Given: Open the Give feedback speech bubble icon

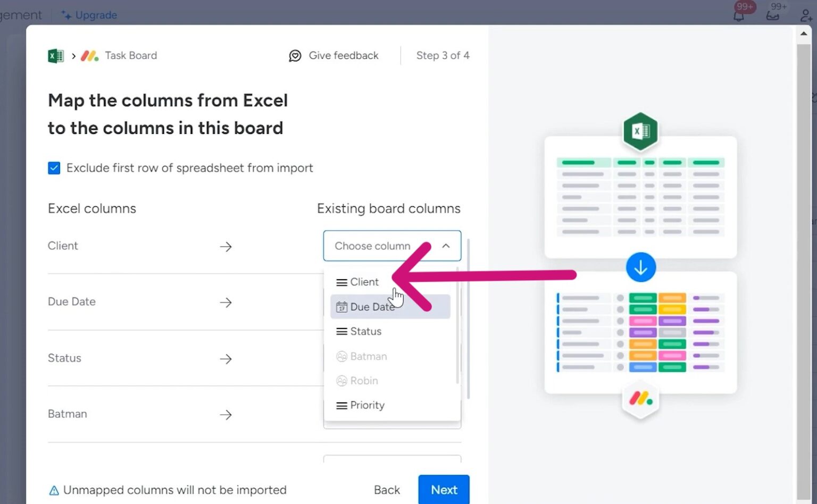Looking at the screenshot, I should point(295,55).
